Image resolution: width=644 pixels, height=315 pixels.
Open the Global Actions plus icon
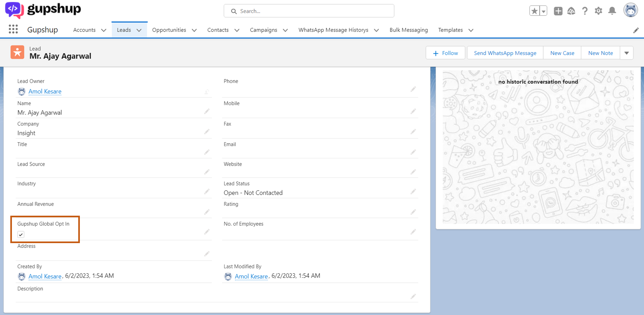[x=558, y=11]
